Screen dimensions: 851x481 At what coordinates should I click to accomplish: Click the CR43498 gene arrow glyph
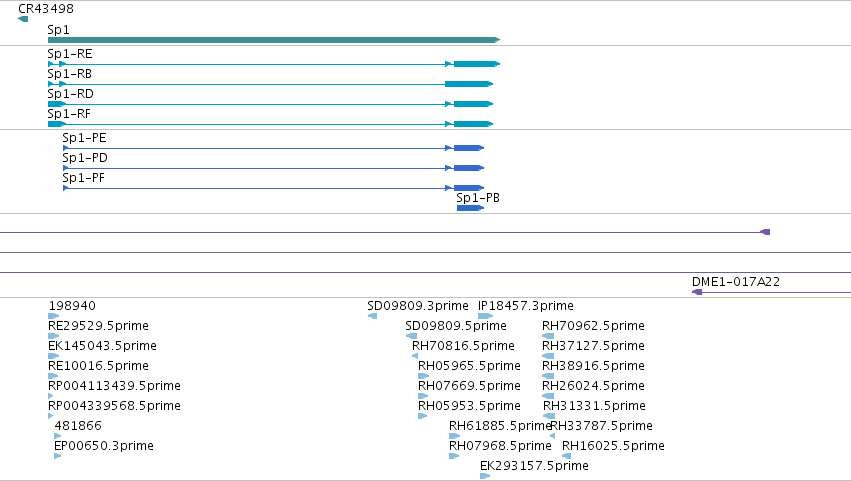coord(23,19)
